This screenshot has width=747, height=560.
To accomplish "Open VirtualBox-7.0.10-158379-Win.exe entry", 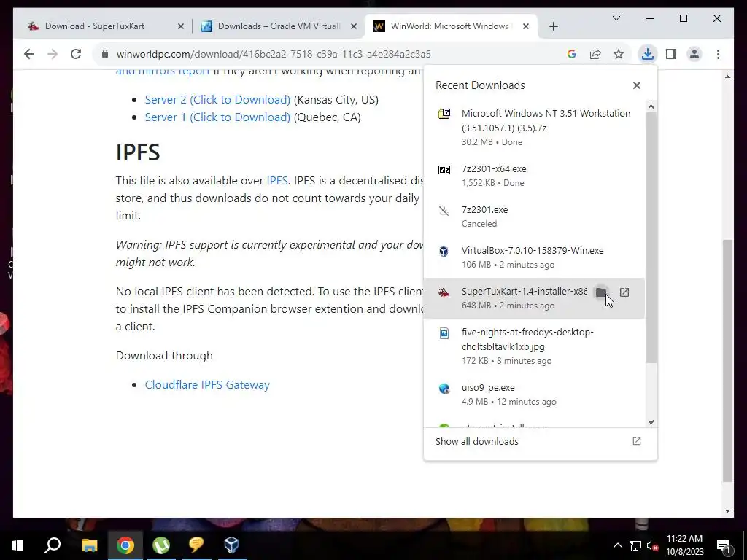I will pyautogui.click(x=533, y=257).
